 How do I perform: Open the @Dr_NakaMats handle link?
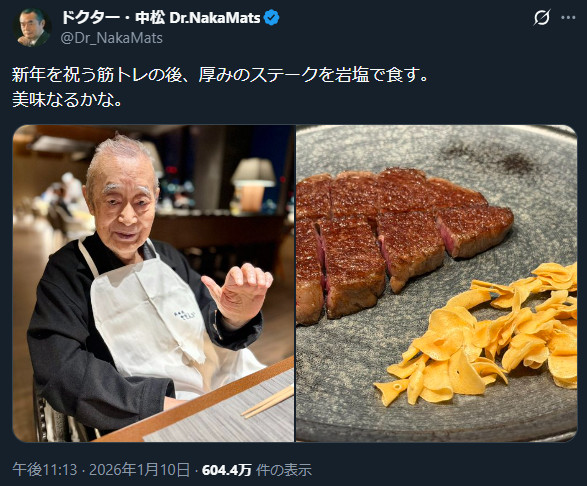(x=112, y=38)
